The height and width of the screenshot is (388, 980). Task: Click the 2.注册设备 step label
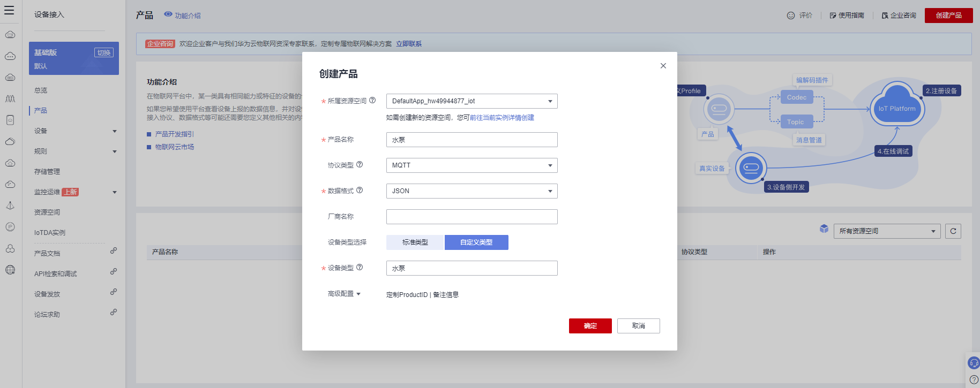941,91
